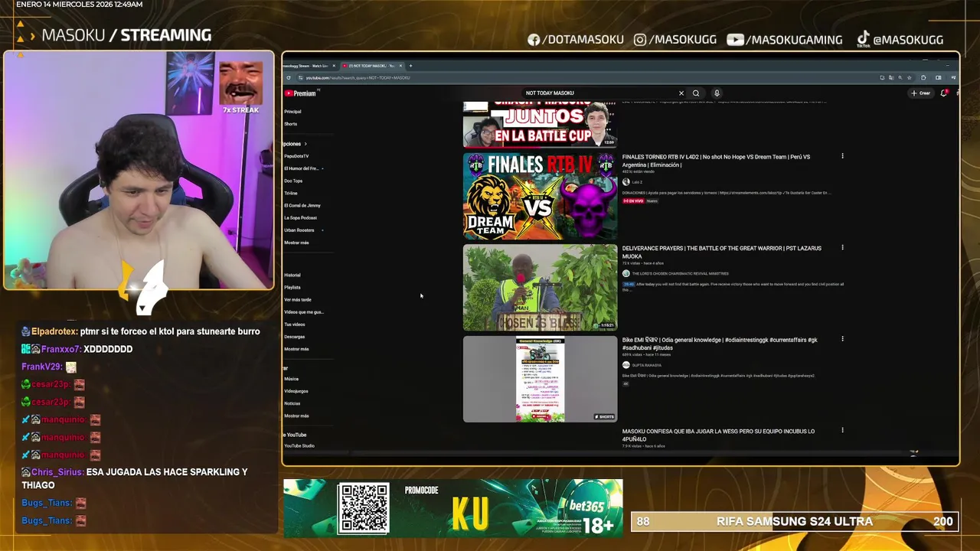Screen dimensions: 980x551
Task: Open Ver más tarde in sidebar
Action: (x=298, y=299)
